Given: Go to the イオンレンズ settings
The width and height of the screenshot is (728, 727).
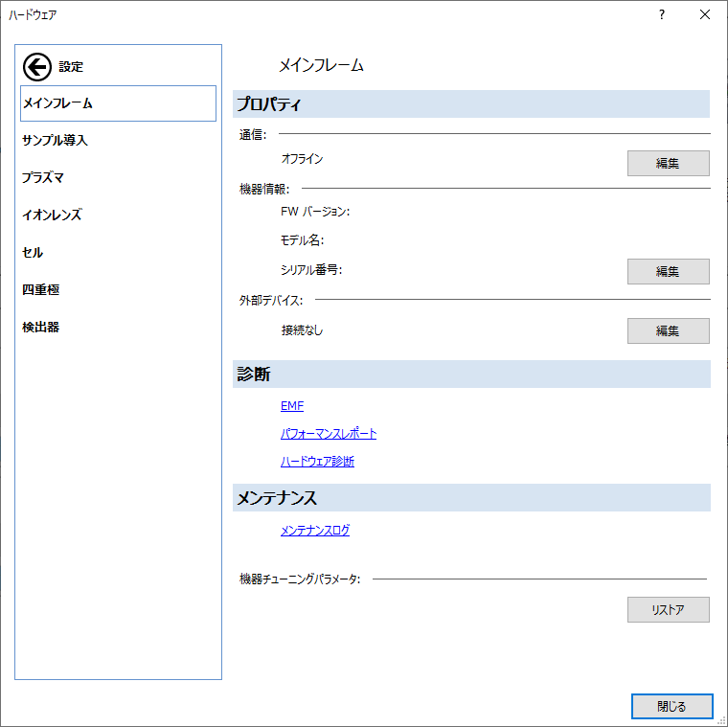Looking at the screenshot, I should (x=52, y=215).
